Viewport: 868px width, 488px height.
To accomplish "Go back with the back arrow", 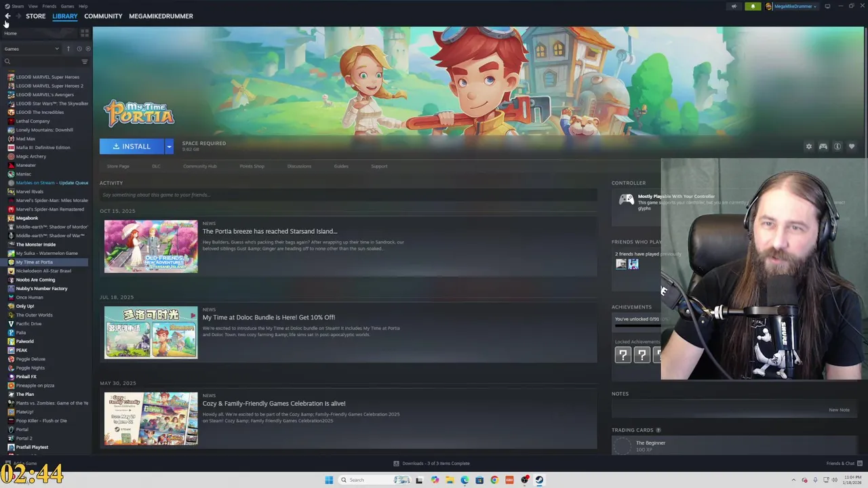I will 7,16.
